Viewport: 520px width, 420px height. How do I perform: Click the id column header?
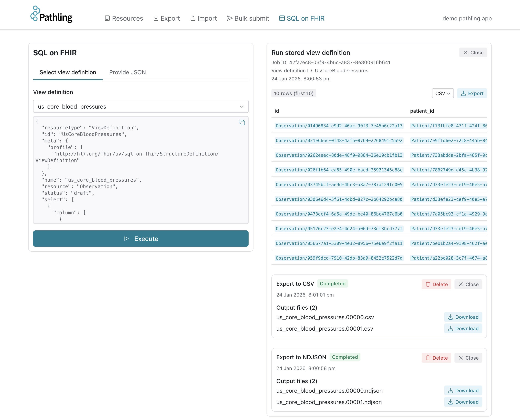[277, 111]
